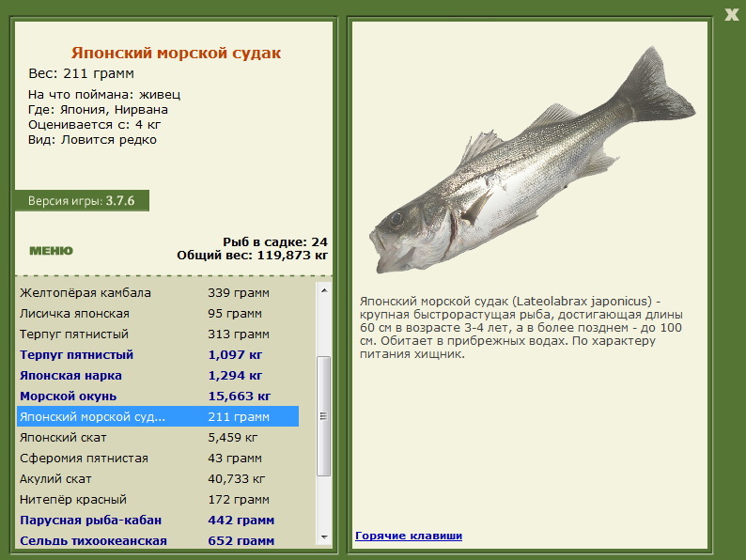This screenshot has width=746, height=560.
Task: Click the Вид: Ловится редко line
Action: point(92,140)
